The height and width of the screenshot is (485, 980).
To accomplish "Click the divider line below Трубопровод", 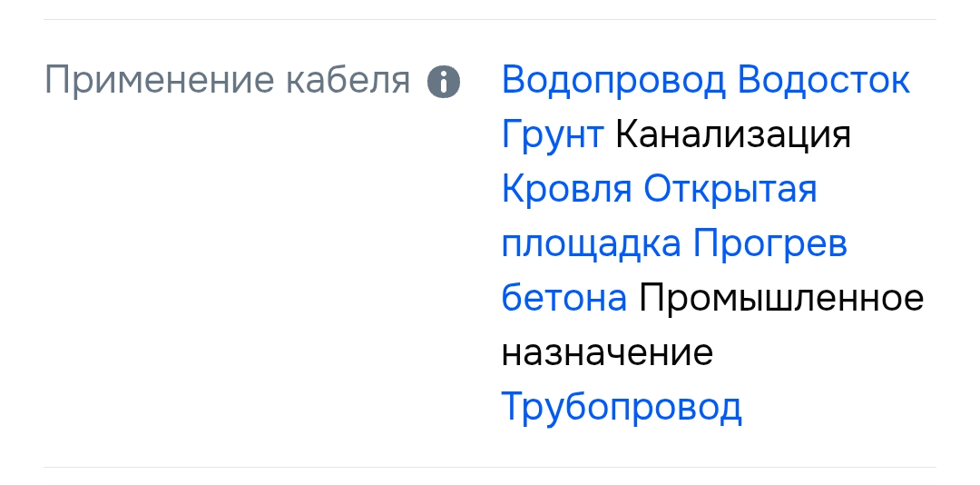I will pos(490,467).
